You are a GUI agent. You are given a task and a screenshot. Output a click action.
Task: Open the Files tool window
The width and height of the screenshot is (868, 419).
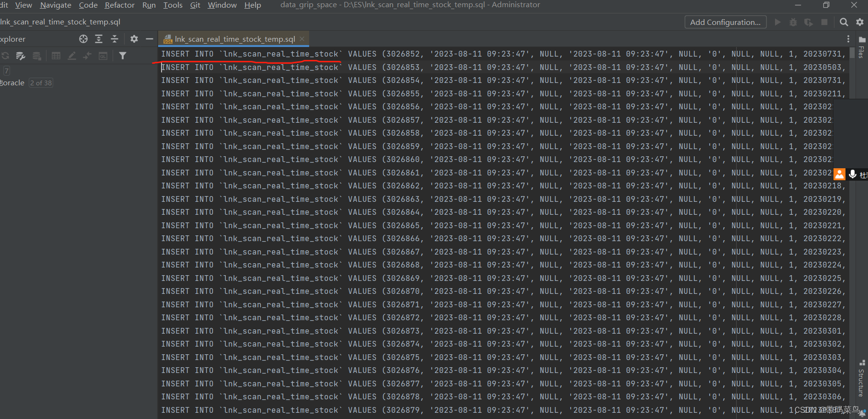pyautogui.click(x=862, y=48)
